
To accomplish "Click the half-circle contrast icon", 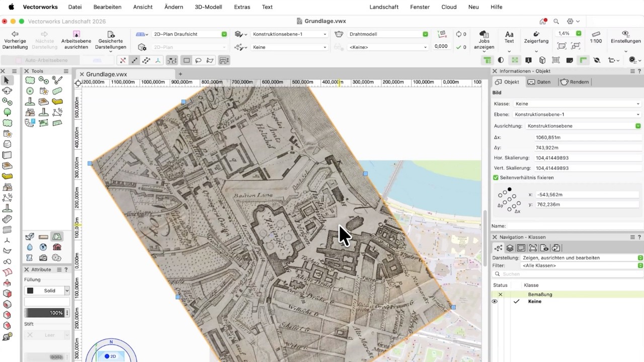I will pyautogui.click(x=501, y=60).
